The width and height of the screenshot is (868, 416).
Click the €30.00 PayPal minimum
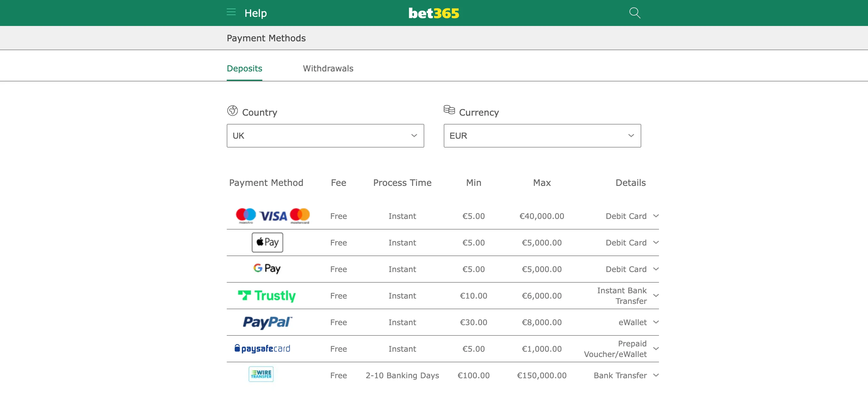(474, 322)
